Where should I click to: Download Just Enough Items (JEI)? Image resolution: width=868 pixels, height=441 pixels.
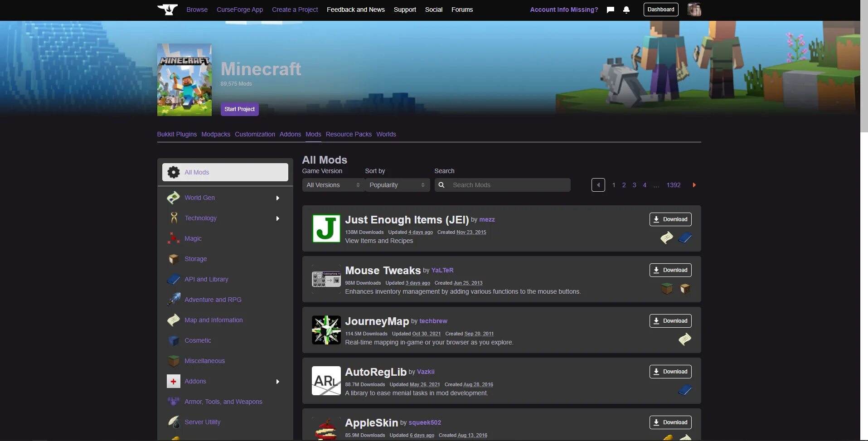point(670,219)
